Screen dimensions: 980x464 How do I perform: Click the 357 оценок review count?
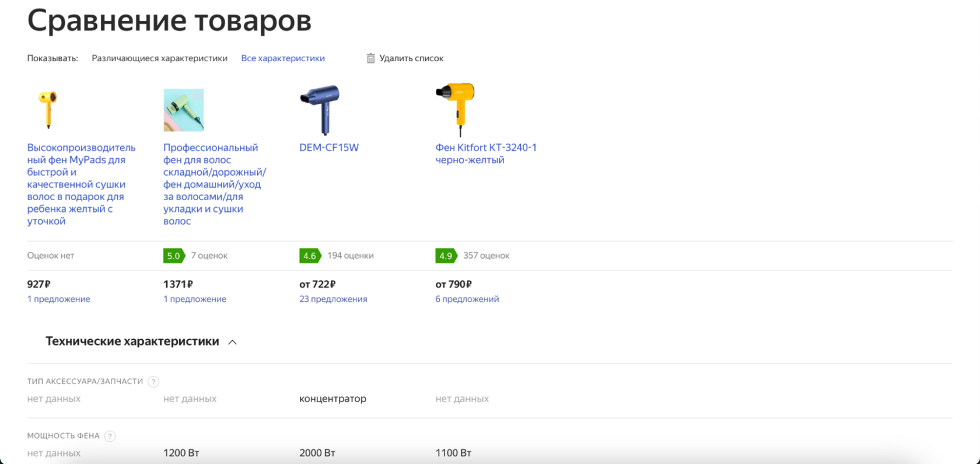[x=487, y=256]
